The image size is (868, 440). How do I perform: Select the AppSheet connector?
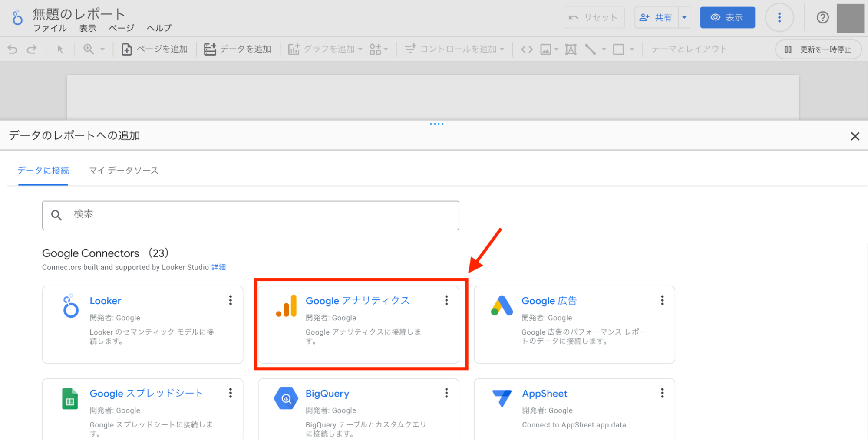574,409
